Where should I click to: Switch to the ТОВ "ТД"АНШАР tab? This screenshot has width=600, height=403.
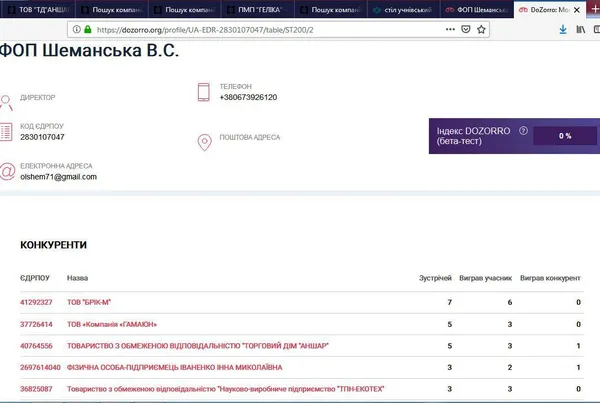point(38,10)
